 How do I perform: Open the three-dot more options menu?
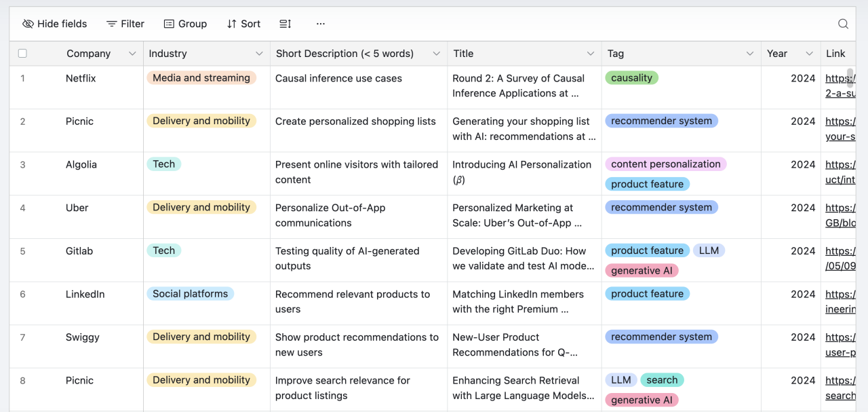(x=321, y=24)
